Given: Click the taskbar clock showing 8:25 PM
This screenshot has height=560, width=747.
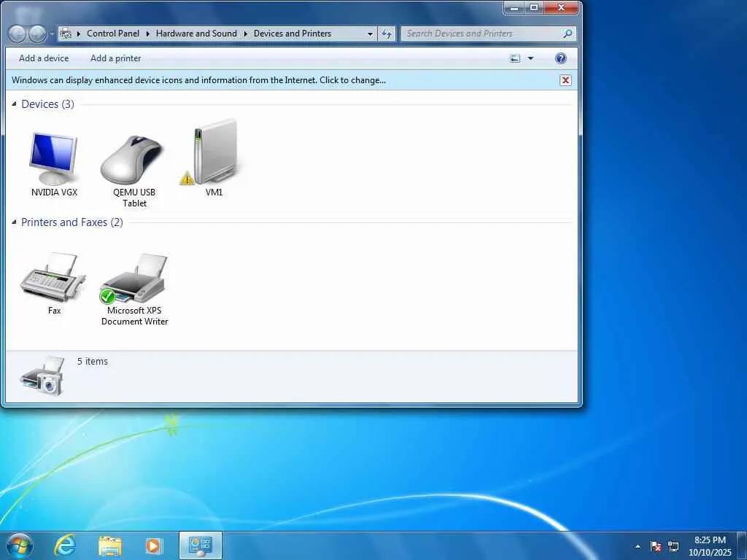Looking at the screenshot, I should click(710, 546).
